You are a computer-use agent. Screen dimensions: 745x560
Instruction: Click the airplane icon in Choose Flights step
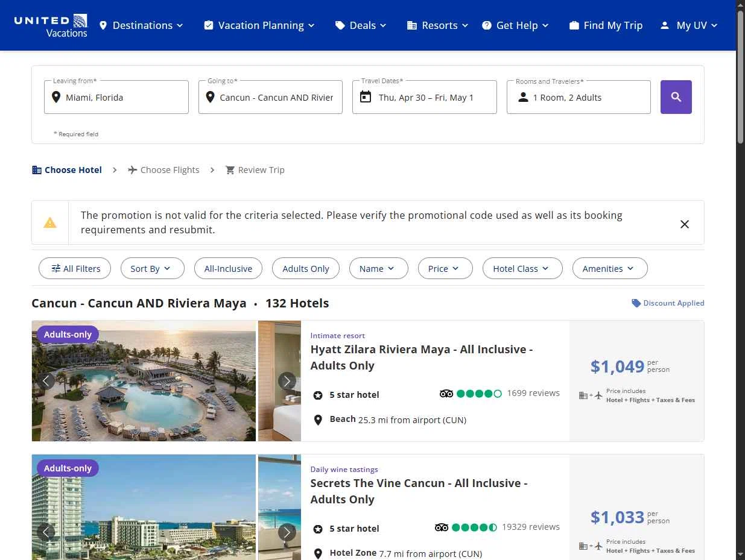click(133, 170)
